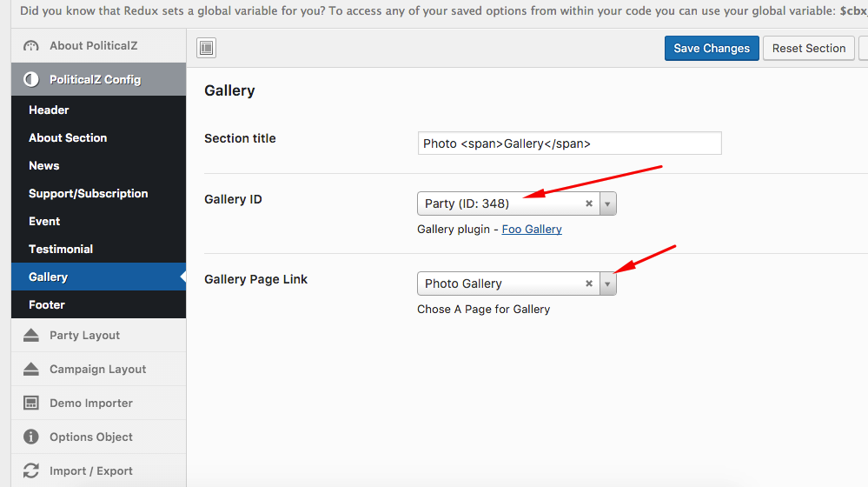
Task: Clear the Photo Gallery page selection
Action: [589, 284]
